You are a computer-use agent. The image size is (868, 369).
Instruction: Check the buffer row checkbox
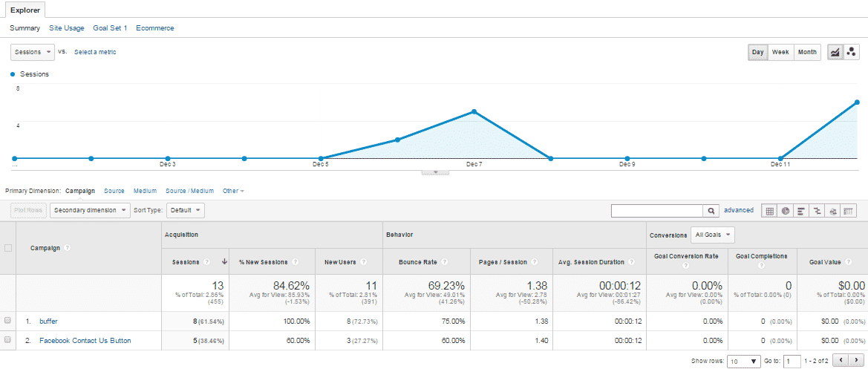coord(7,320)
